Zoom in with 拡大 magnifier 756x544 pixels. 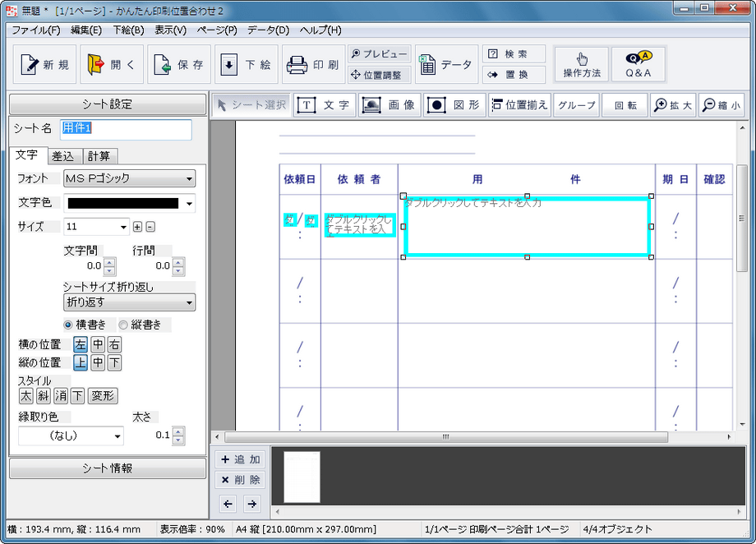pos(673,105)
